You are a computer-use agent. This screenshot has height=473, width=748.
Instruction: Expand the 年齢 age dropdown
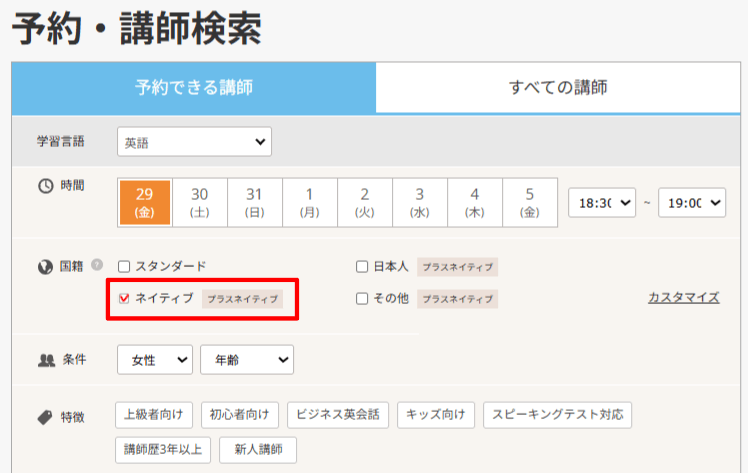coord(246,359)
